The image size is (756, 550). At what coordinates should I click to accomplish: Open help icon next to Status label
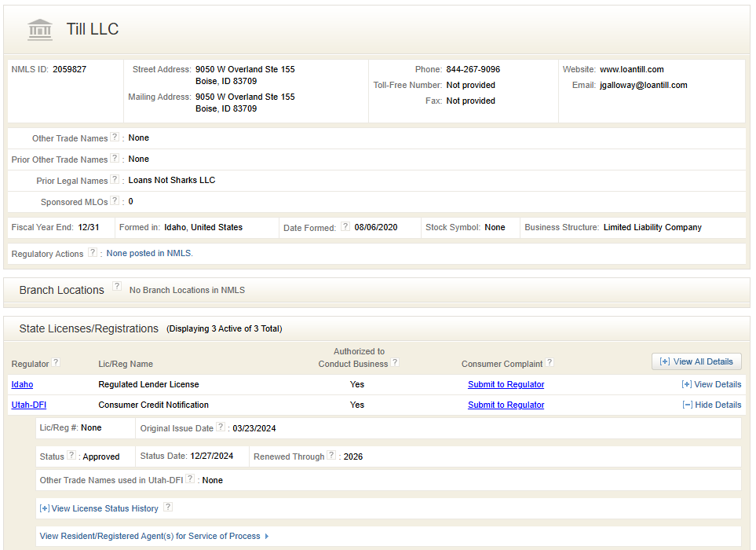coord(71,455)
